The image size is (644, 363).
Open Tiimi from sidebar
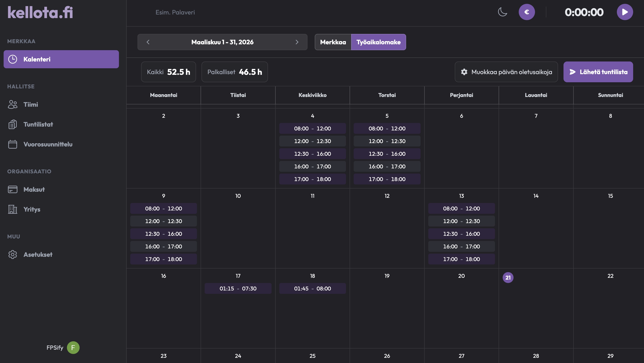(x=31, y=104)
